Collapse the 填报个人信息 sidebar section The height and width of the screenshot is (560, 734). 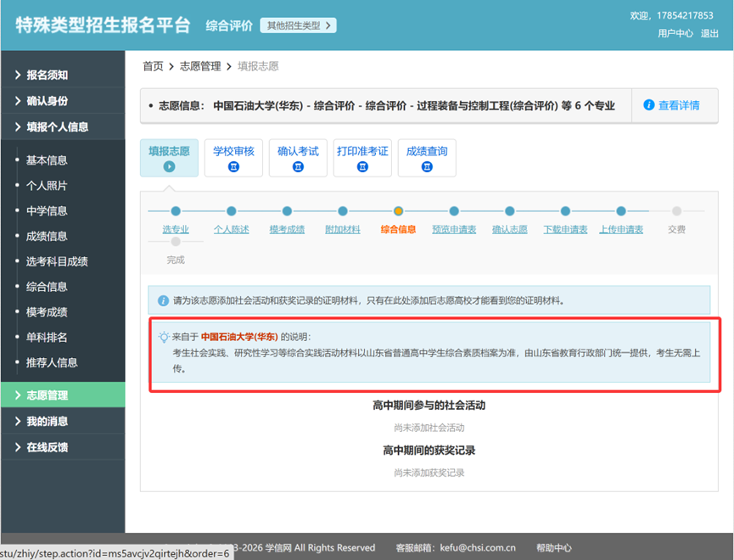tap(63, 127)
